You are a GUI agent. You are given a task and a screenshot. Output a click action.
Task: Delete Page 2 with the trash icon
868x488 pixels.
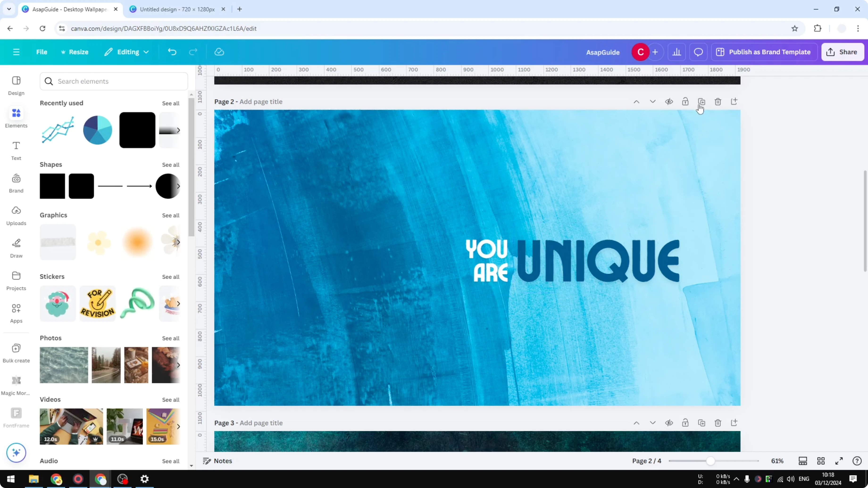(718, 101)
